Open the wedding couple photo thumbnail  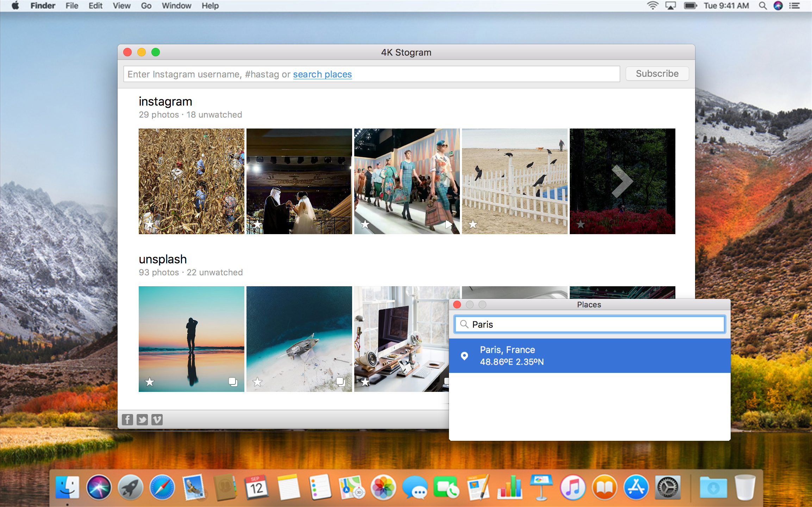tap(299, 181)
